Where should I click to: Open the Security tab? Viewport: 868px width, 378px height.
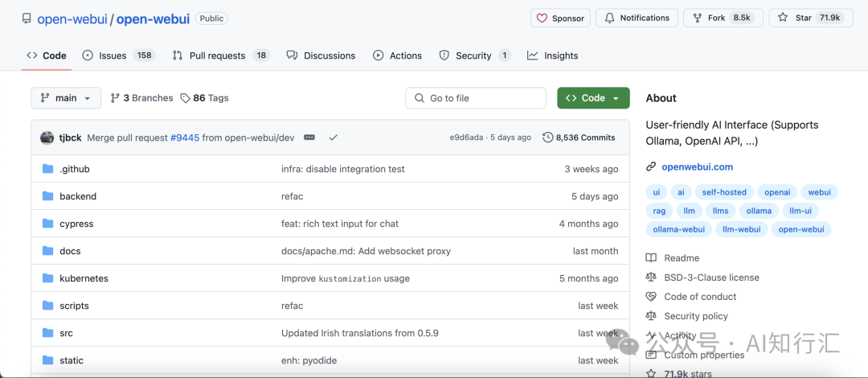475,55
